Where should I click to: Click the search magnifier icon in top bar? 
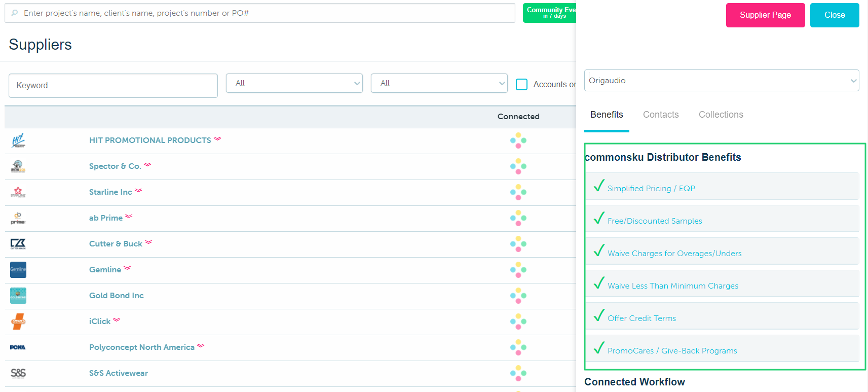tap(15, 13)
